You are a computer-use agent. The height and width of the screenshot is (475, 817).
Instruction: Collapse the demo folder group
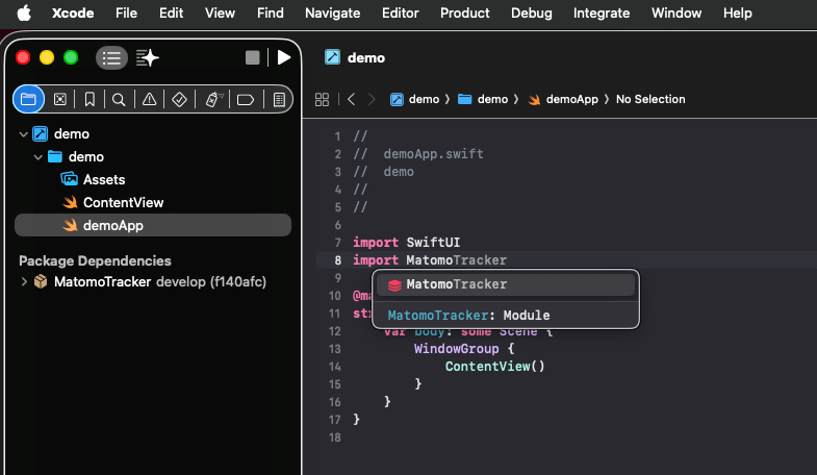(x=38, y=157)
